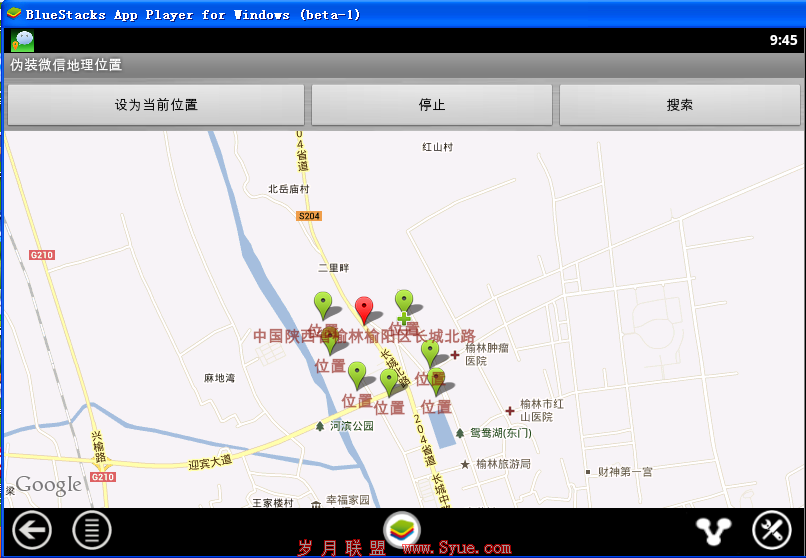Viewport: 806px width, 558px height.
Task: Click the 鸳鸯湖(东门) tree icon
Action: click(460, 433)
